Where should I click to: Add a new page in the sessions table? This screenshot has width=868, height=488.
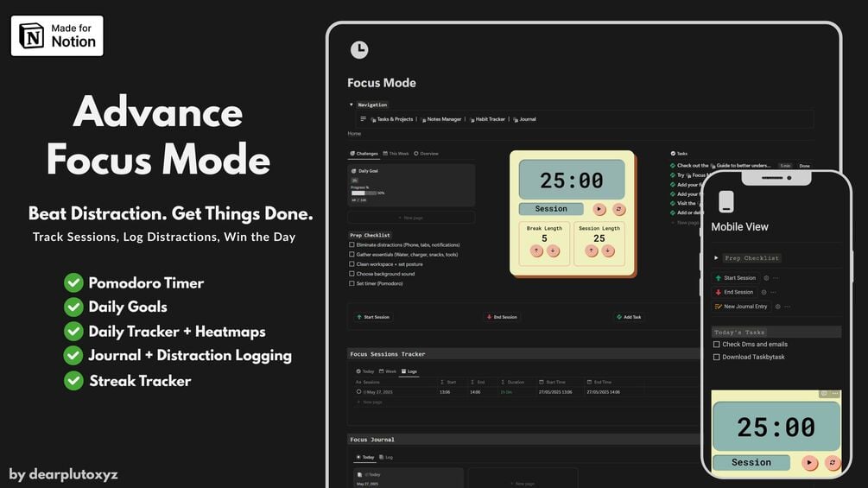(x=370, y=402)
